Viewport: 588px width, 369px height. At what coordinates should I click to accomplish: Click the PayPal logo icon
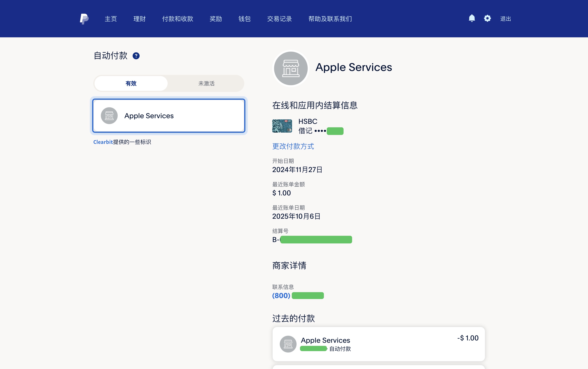[84, 19]
